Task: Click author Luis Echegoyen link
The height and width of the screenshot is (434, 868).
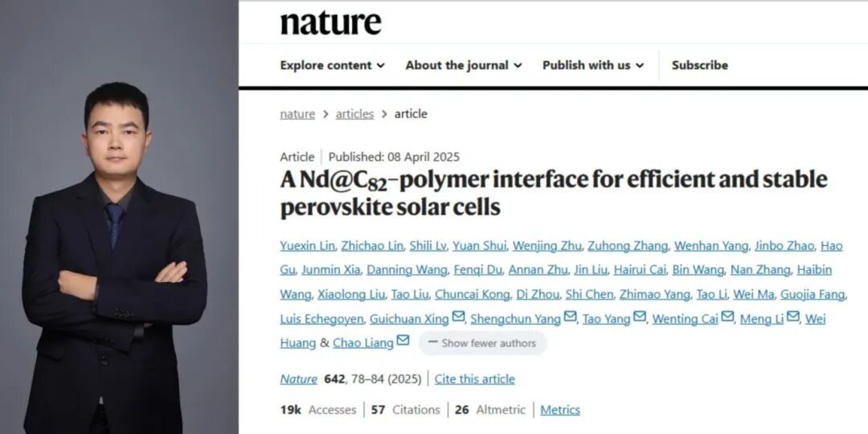Action: [x=321, y=319]
